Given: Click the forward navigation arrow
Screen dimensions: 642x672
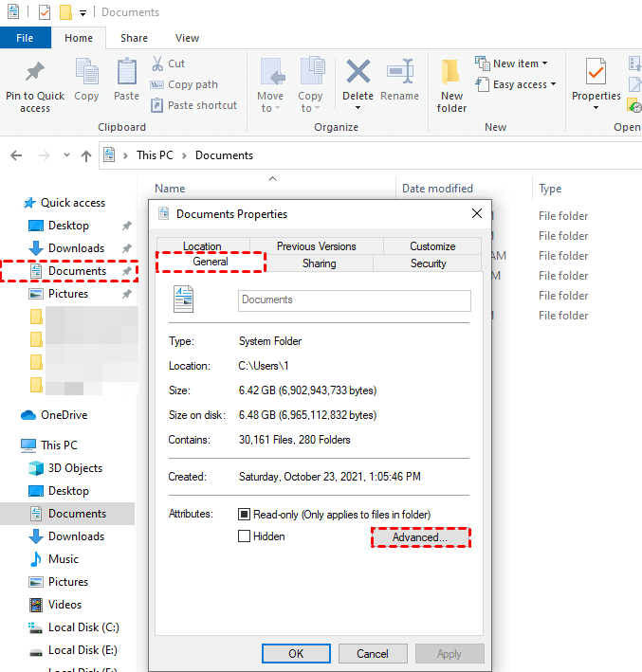Looking at the screenshot, I should point(45,155).
